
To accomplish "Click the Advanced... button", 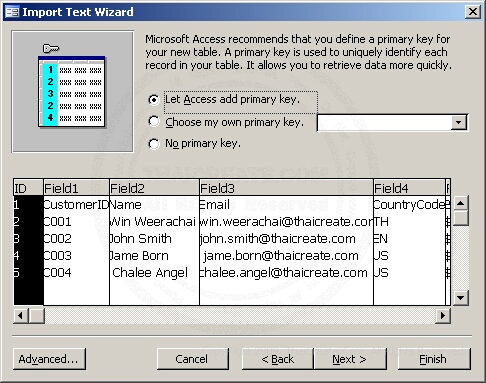I will 49,359.
